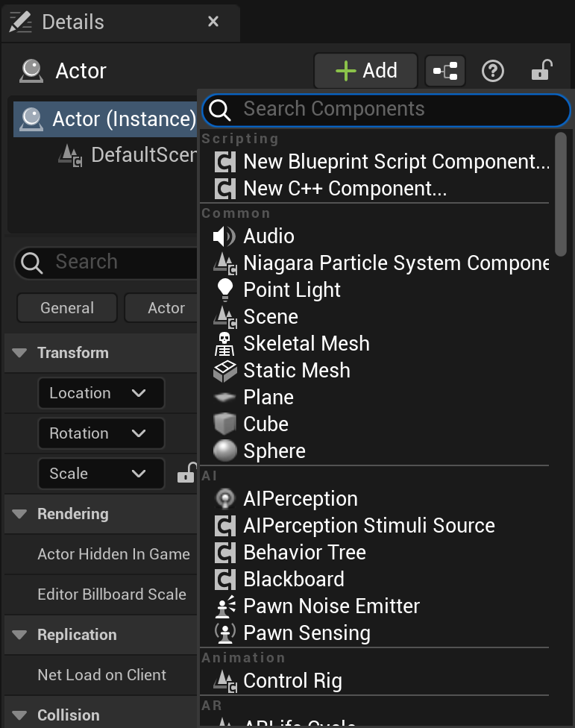Toggle the Details panel lock icon
575x728 pixels.
541,72
